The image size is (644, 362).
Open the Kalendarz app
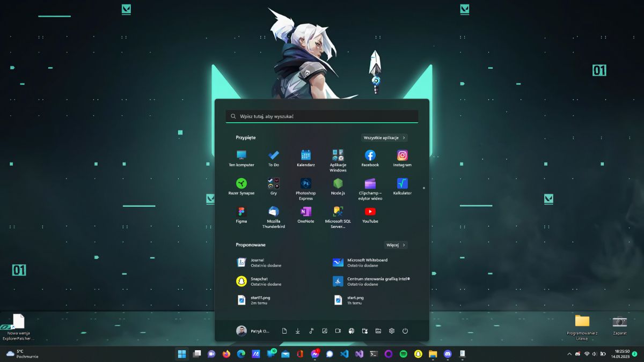[x=306, y=158]
